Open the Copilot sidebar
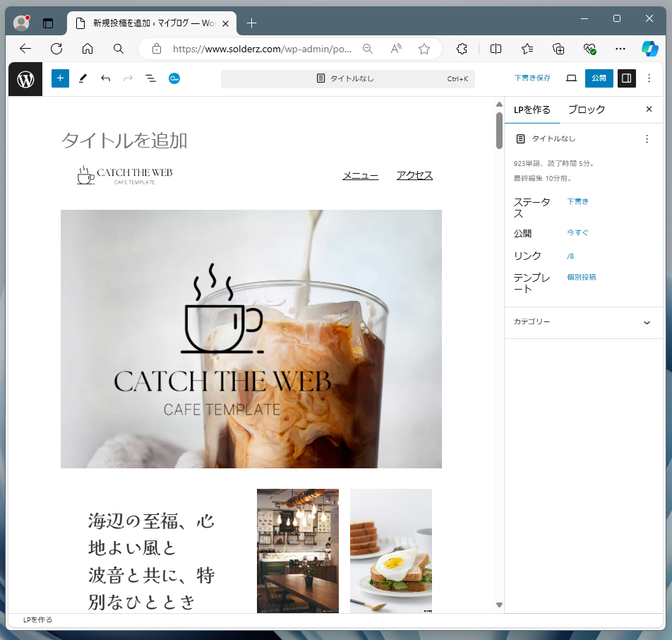672x640 pixels. [649, 49]
